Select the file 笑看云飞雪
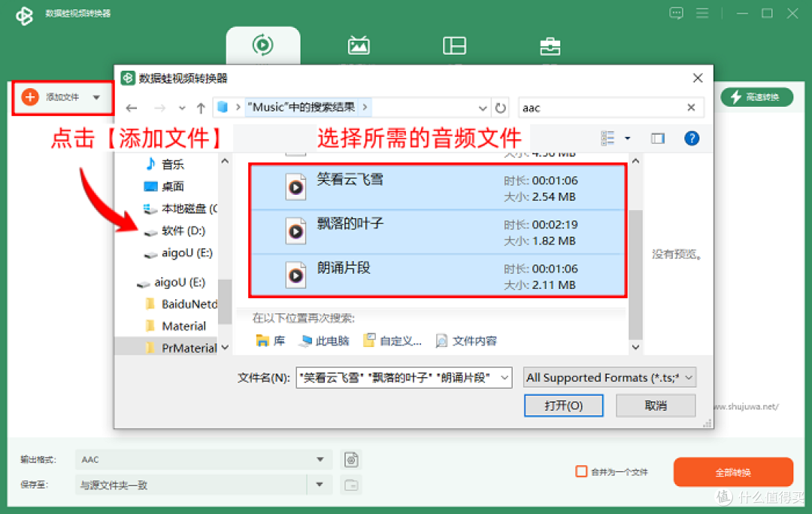This screenshot has width=812, height=514. (x=438, y=187)
